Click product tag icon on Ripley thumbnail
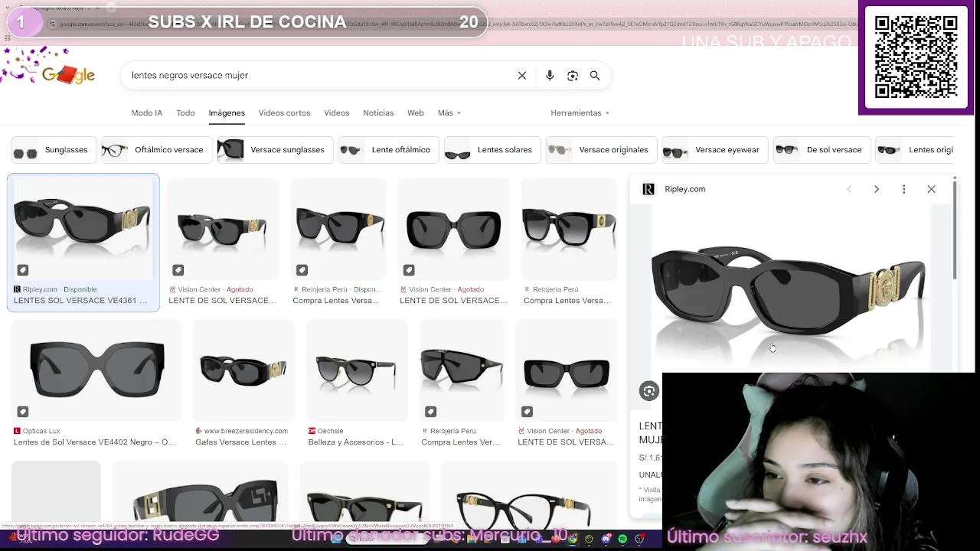Viewport: 980px width, 551px height. point(23,270)
